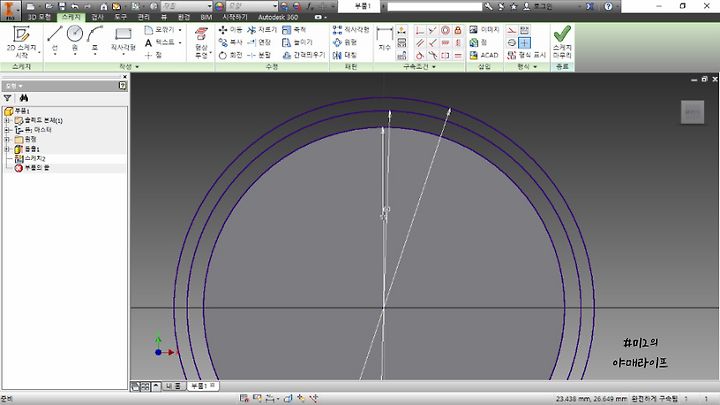Screen dimensions: 720x405
Task: Switch to the Manage (관리) ribbon tab
Action: click(144, 17)
